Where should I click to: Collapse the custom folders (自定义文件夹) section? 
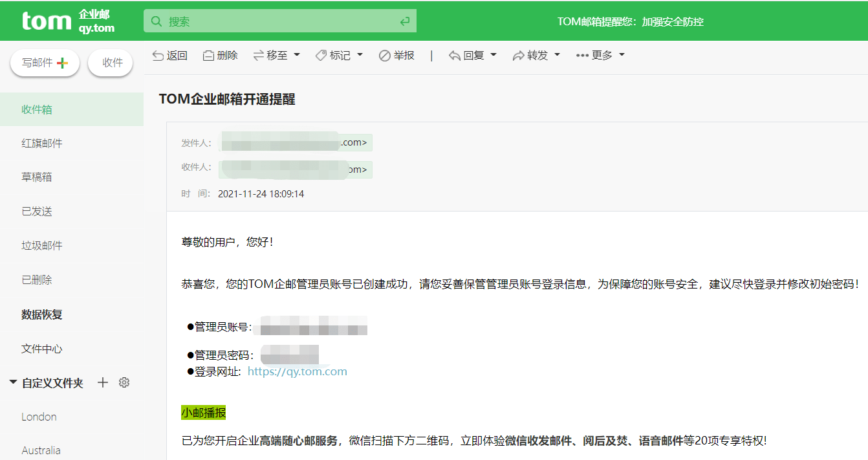(13, 382)
